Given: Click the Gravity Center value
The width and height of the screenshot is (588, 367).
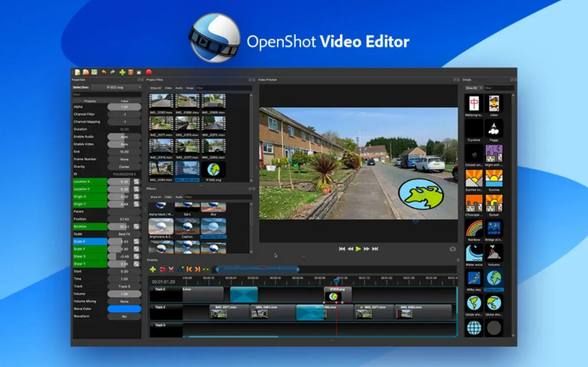Looking at the screenshot, I should [x=124, y=166].
